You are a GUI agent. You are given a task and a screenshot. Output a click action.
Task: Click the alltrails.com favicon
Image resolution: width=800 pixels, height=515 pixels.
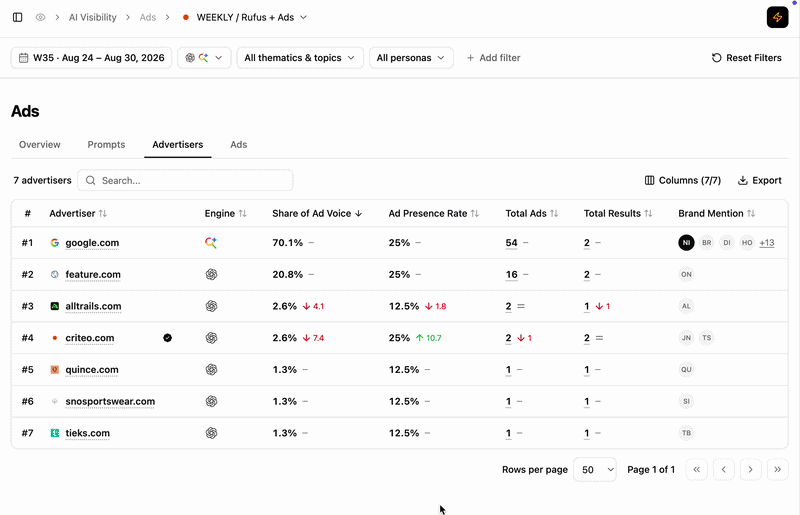(55, 306)
